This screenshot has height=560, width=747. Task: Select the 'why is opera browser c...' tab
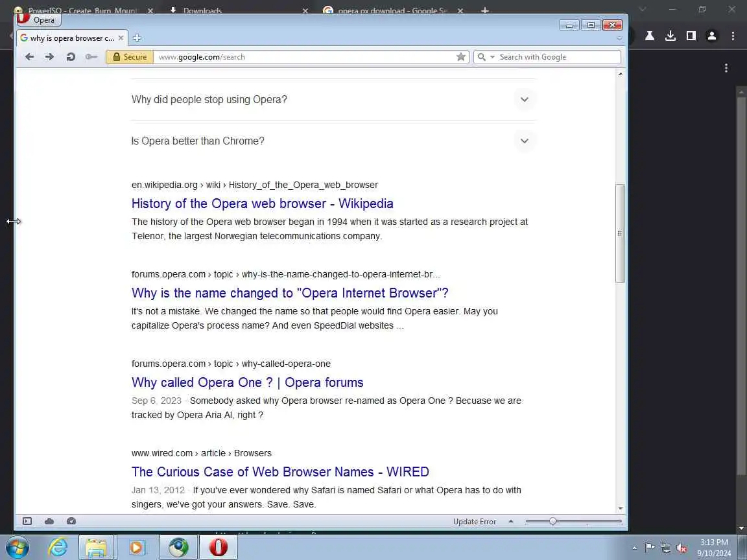pos(72,38)
